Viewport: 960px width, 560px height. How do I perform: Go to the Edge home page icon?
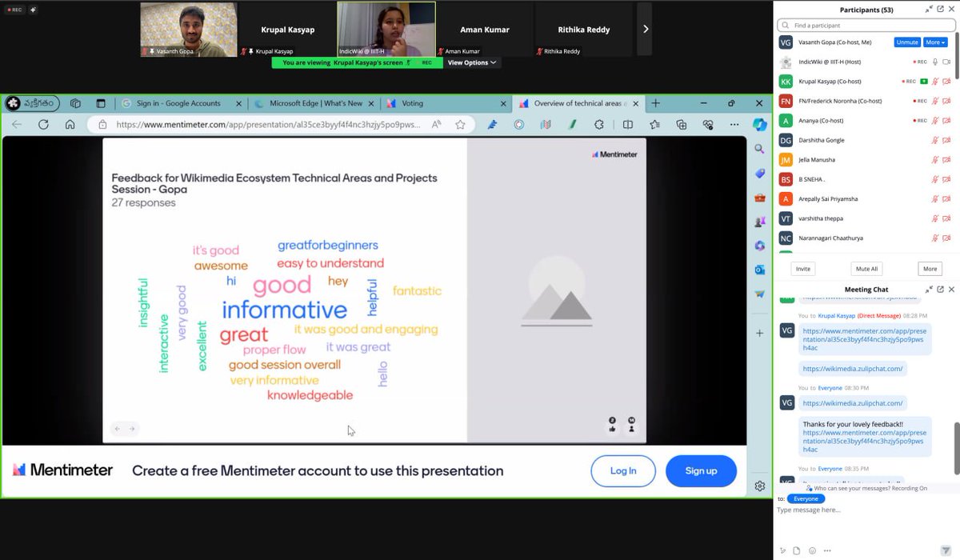click(x=70, y=124)
